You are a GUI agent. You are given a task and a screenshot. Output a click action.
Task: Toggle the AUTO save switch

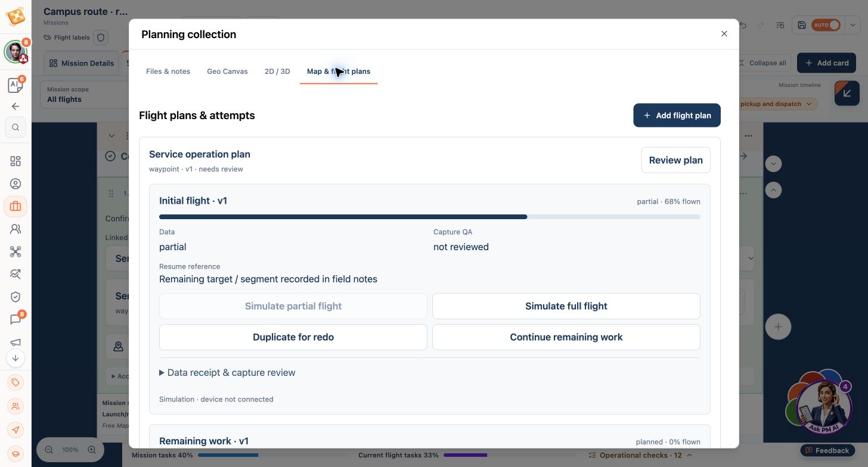coord(826,25)
